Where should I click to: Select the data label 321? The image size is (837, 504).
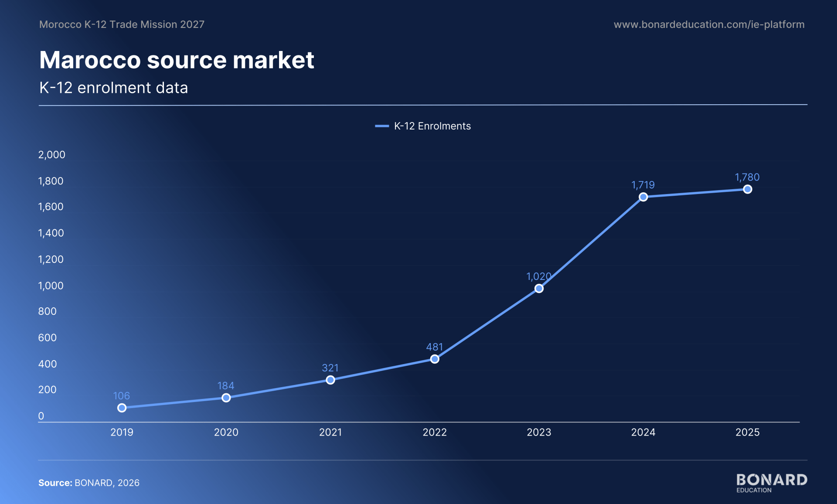click(330, 368)
